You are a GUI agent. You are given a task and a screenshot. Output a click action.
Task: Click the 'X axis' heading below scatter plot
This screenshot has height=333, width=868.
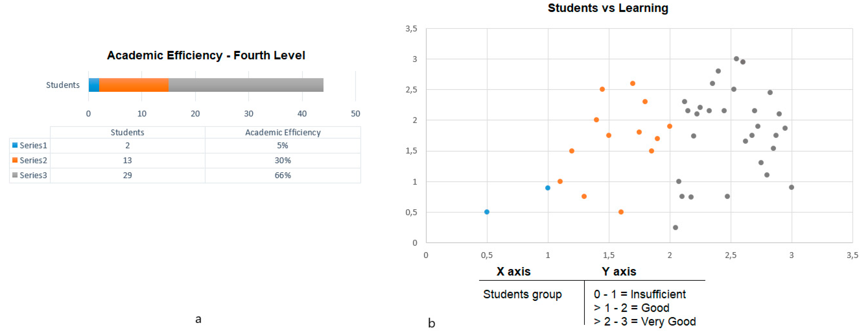tap(513, 272)
